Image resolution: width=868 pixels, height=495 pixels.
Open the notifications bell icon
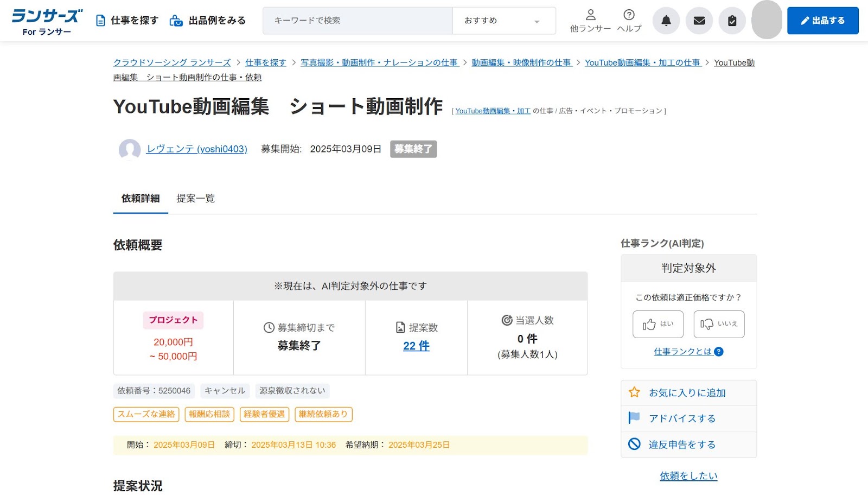click(x=666, y=21)
